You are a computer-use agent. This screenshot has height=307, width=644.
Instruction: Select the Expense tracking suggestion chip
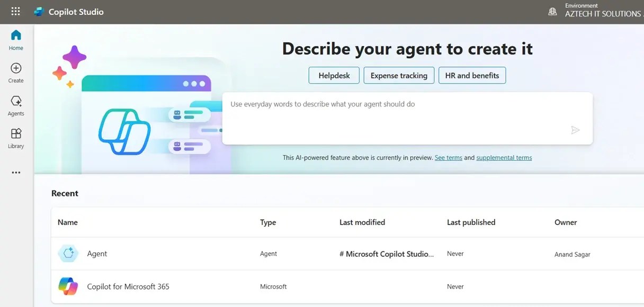click(x=399, y=75)
